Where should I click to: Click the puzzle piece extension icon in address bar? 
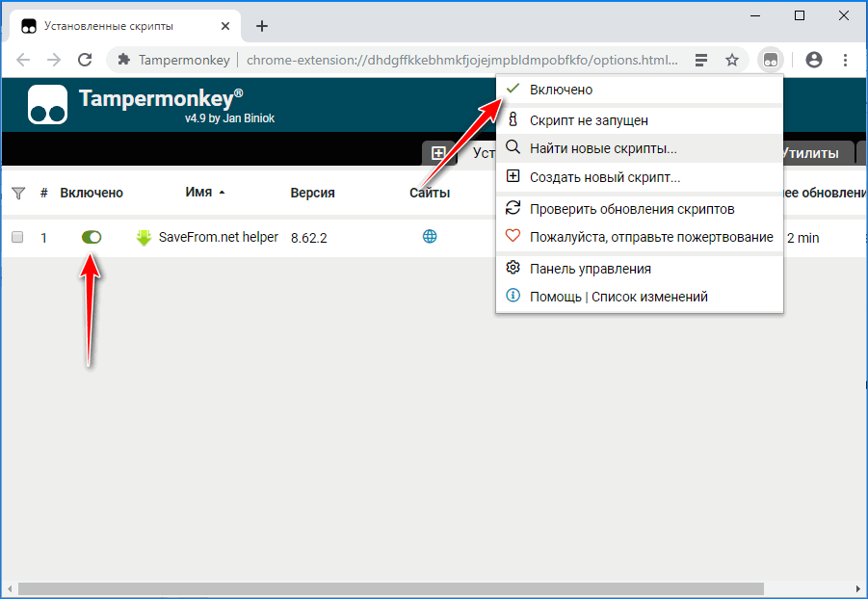pos(124,60)
